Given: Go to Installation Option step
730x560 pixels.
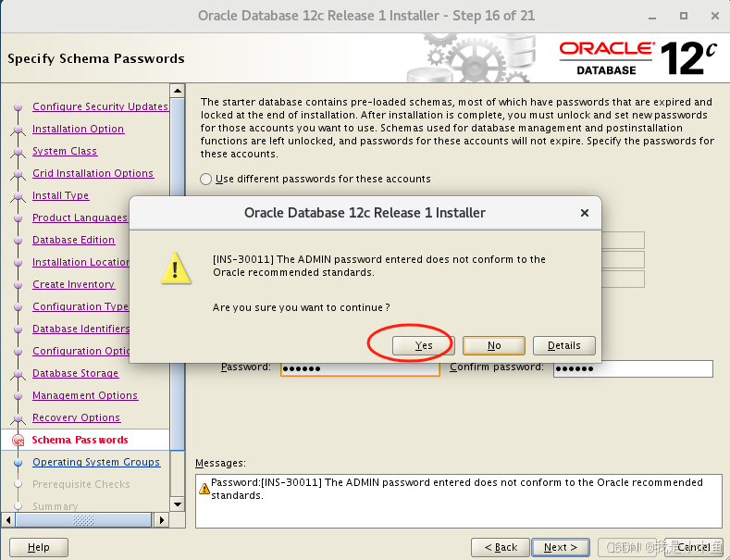Looking at the screenshot, I should click(x=79, y=129).
